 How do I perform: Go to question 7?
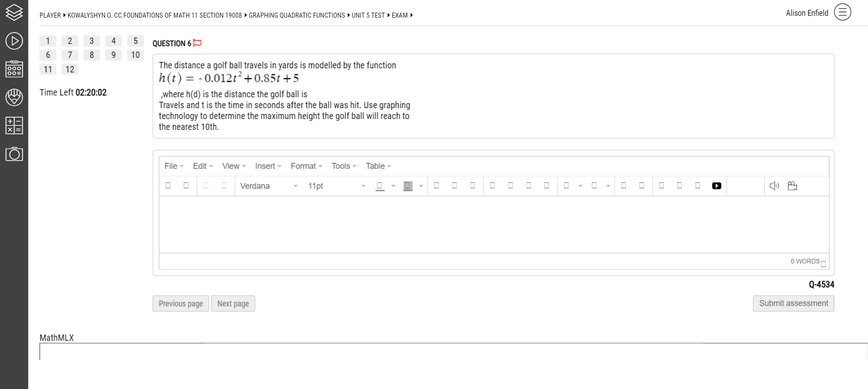70,55
